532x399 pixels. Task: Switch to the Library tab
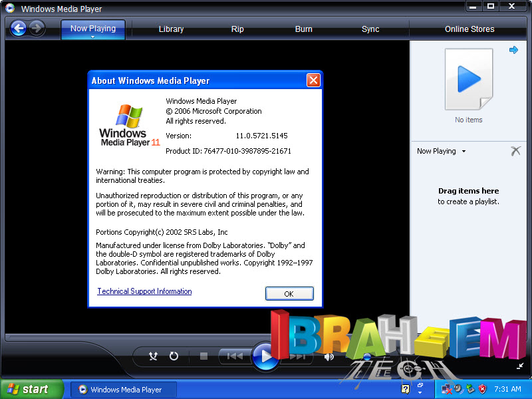tap(171, 29)
